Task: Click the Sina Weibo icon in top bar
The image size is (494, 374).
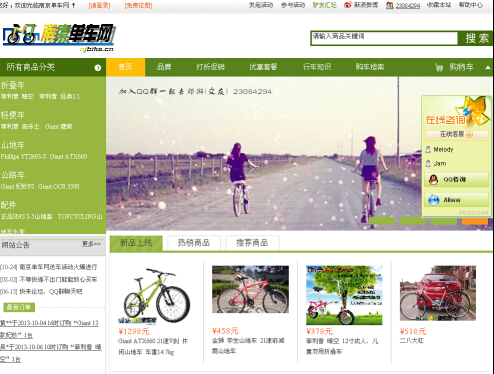Action: tap(348, 5)
